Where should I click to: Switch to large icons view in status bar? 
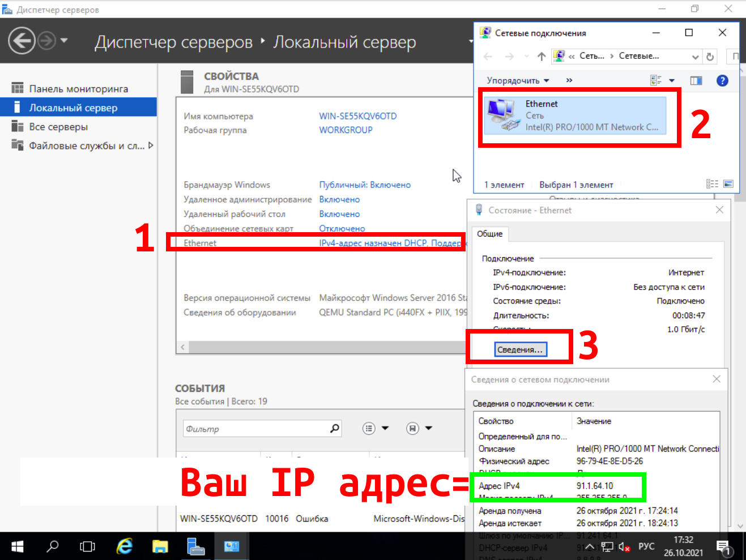(x=728, y=184)
